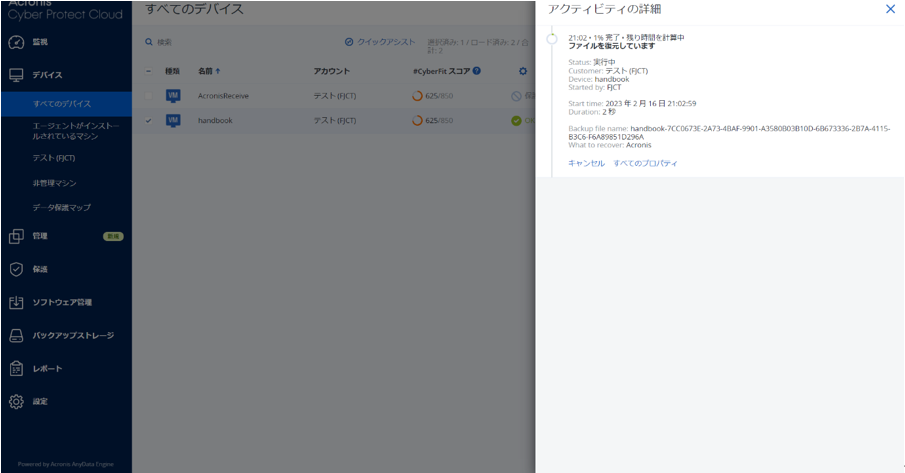905x473 pixels.
Task: Select すべてのデバイス in the sidebar
Action: click(x=62, y=104)
